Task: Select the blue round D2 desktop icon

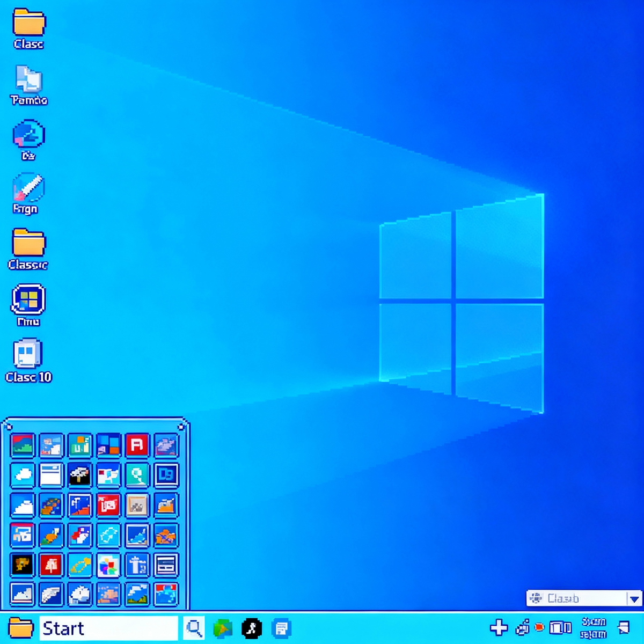Action: 28,140
